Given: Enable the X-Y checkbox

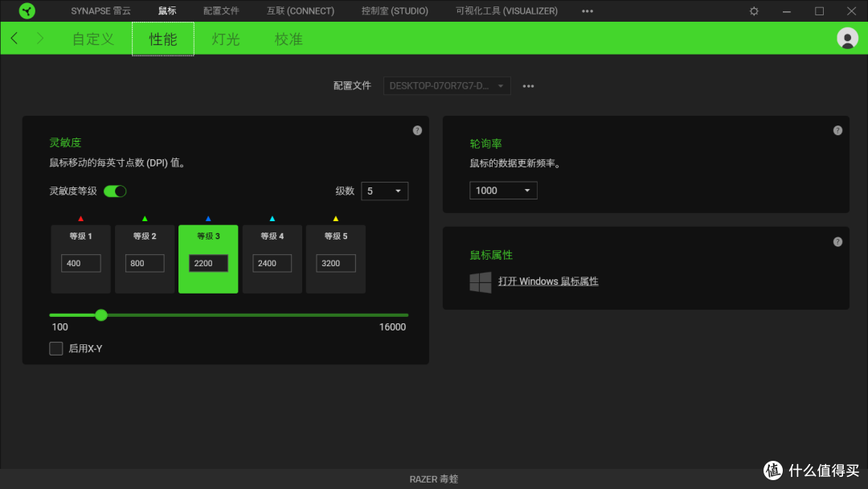Looking at the screenshot, I should click(x=56, y=348).
